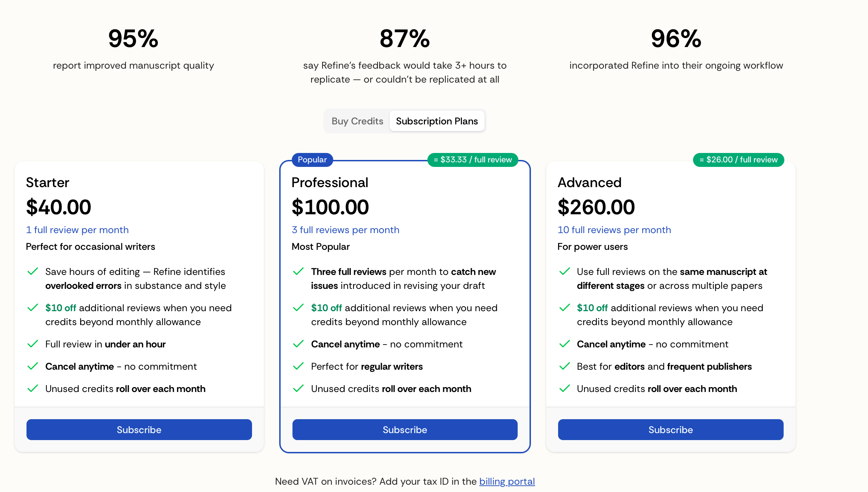868x492 pixels.
Task: Click the Popular badge on Professional
Action: (312, 160)
